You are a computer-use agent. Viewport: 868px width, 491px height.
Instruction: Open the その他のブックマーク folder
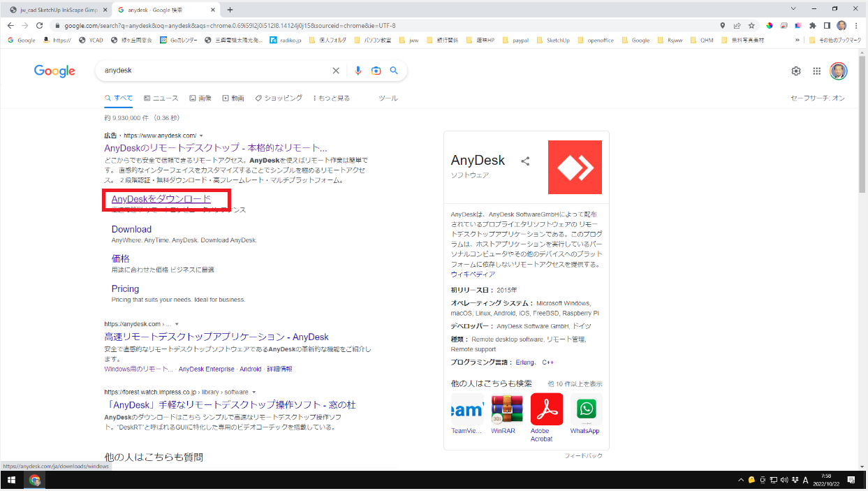pyautogui.click(x=837, y=41)
